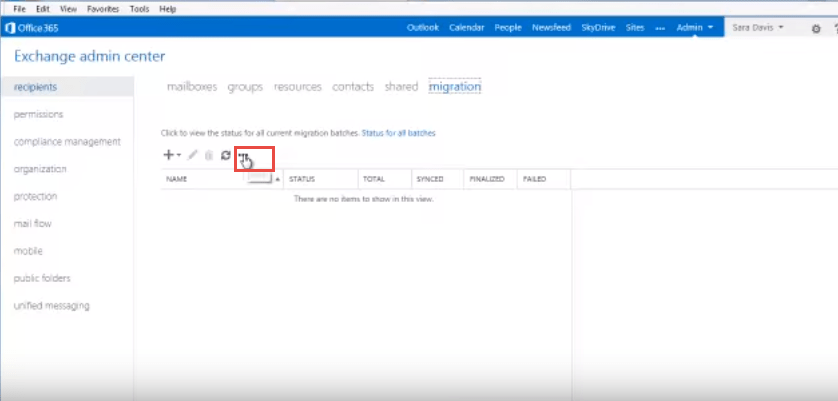Switch to the mailboxes tab
The image size is (838, 401).
pyautogui.click(x=192, y=87)
